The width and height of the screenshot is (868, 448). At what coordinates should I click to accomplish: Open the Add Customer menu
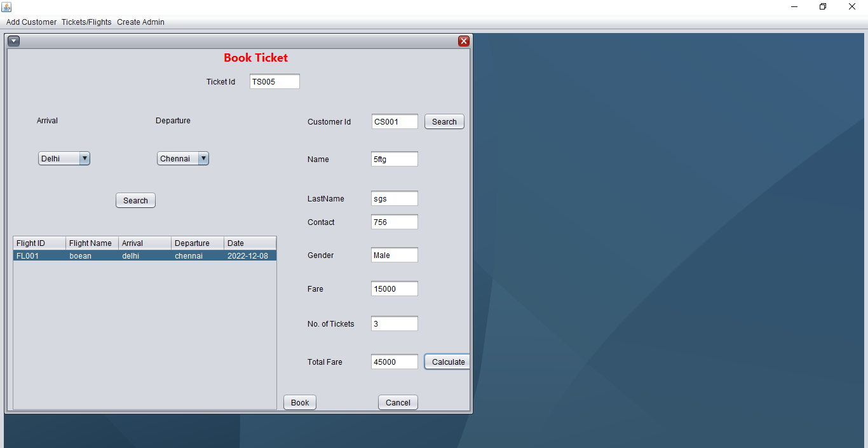pyautogui.click(x=31, y=22)
